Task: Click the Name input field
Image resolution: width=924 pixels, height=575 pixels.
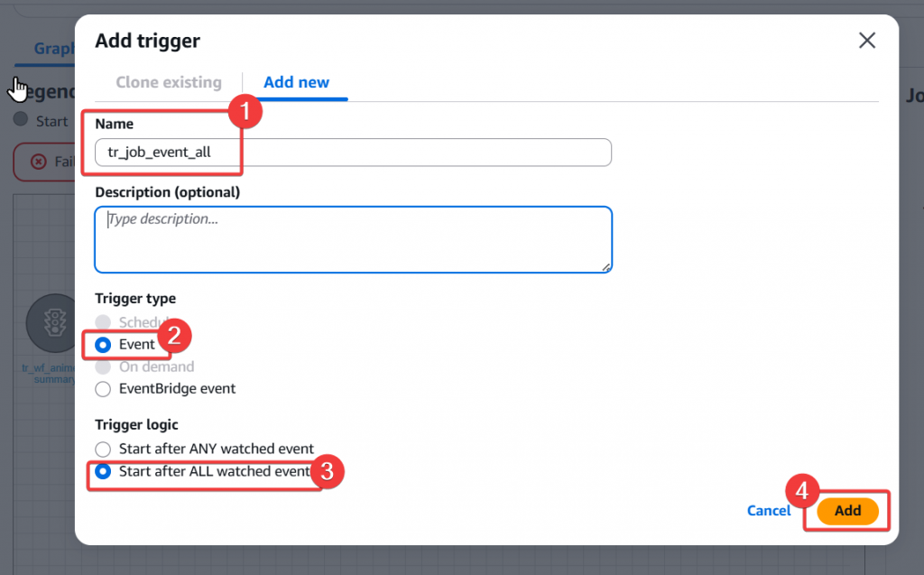Action: pyautogui.click(x=353, y=153)
